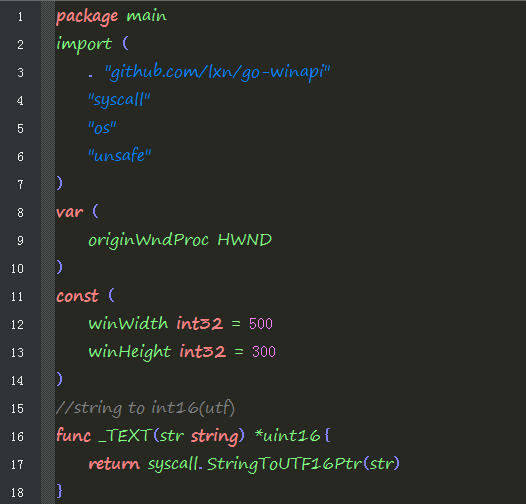526x504 pixels.
Task: Click line number 9 in the gutter
Action: click(20, 241)
